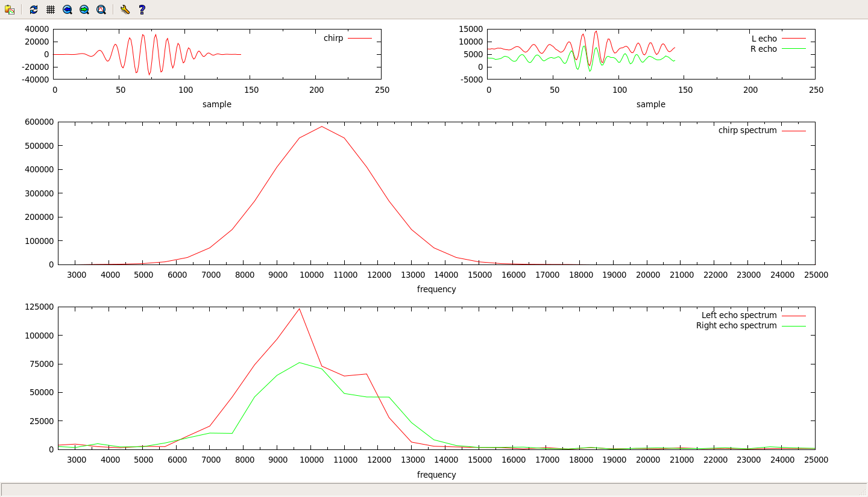The height and width of the screenshot is (497, 868).
Task: Apply the previous zoom settings
Action: coord(68,10)
